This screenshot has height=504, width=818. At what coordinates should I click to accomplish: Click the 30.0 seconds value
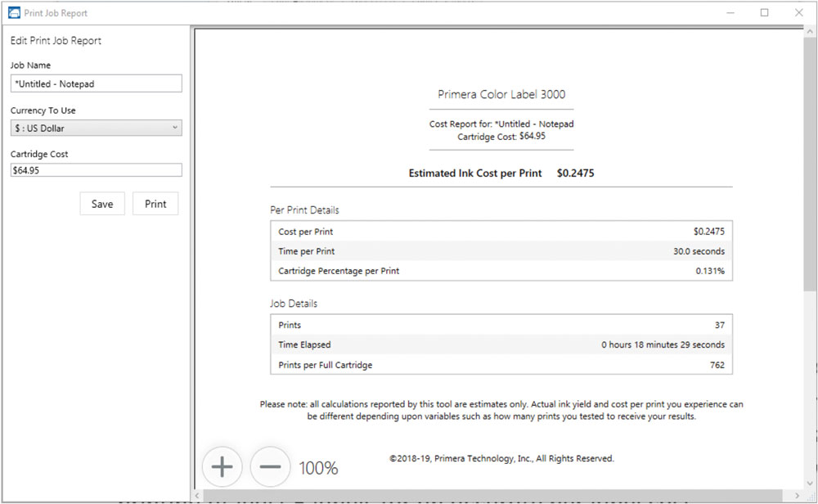pos(699,251)
